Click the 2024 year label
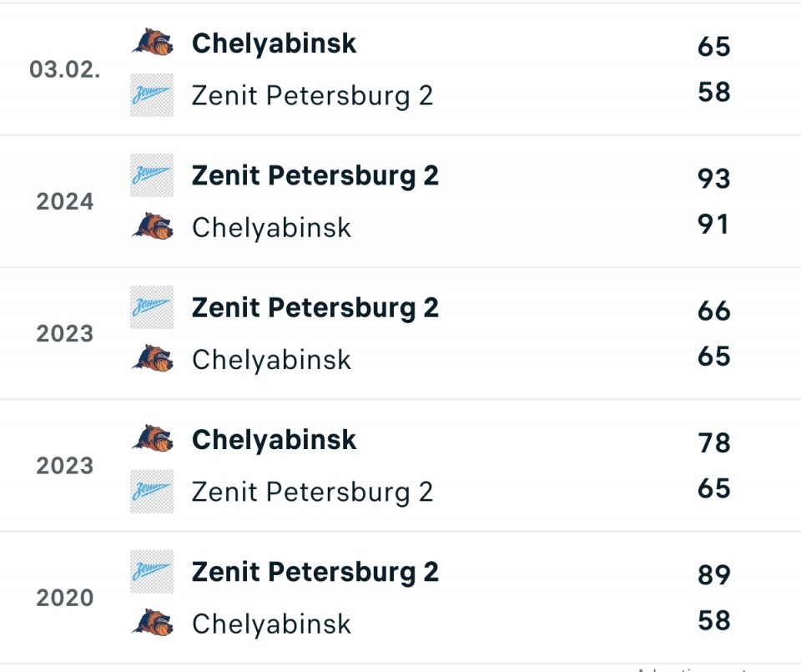This screenshot has width=801, height=672. tap(65, 201)
